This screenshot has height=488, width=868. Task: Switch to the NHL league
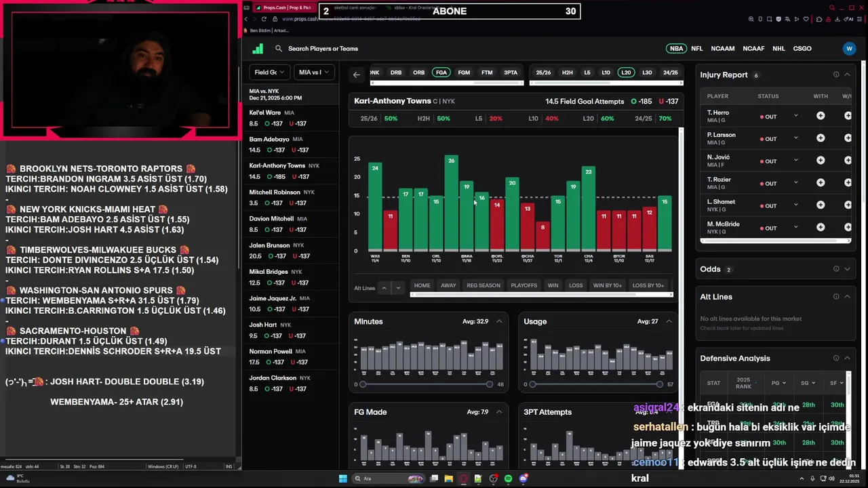(778, 49)
